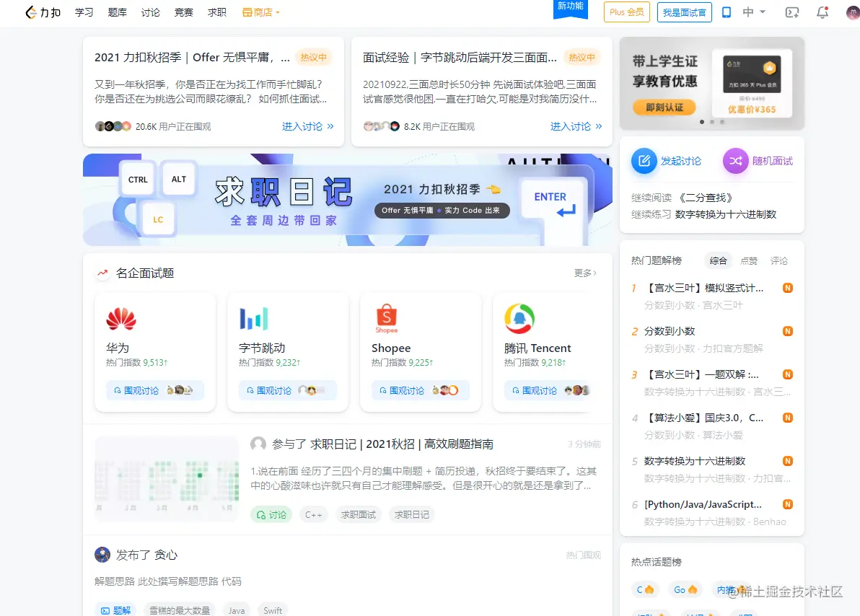Click the 我是面试官 button
The width and height of the screenshot is (860, 616).
coord(685,12)
